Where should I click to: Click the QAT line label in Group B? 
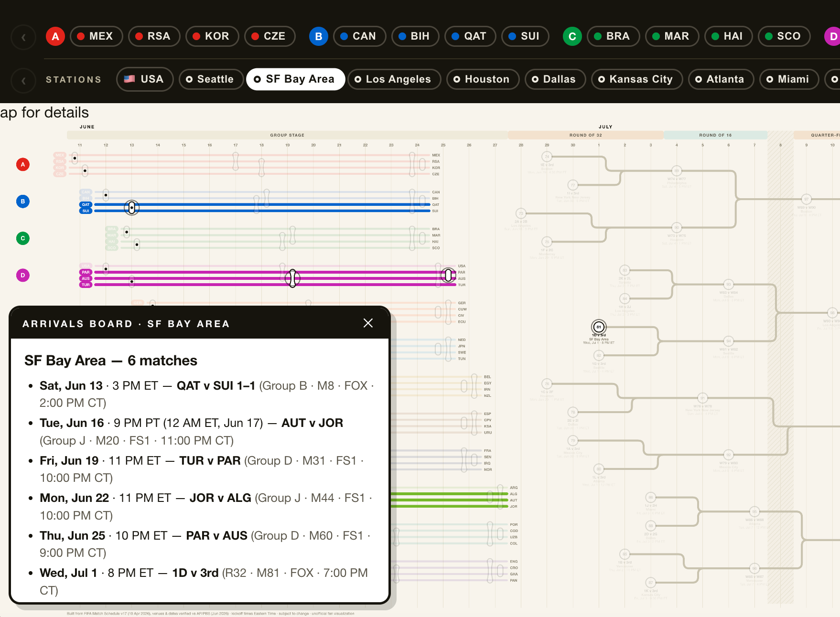(86, 204)
